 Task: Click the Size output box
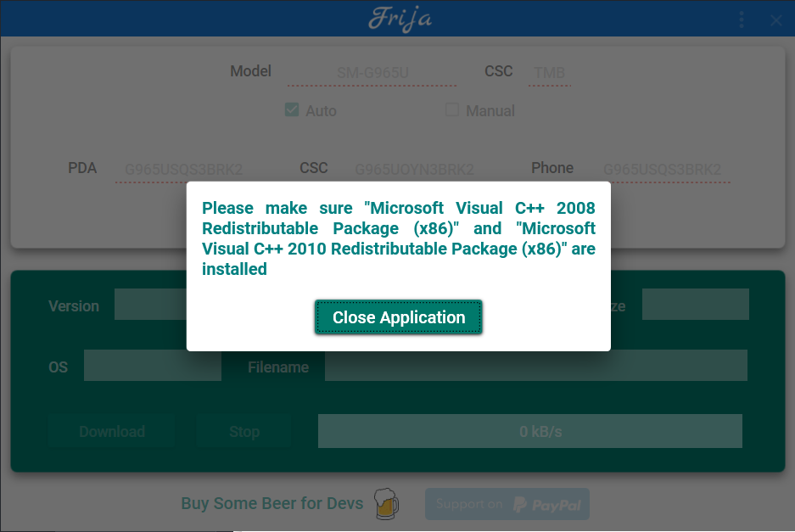(x=695, y=305)
